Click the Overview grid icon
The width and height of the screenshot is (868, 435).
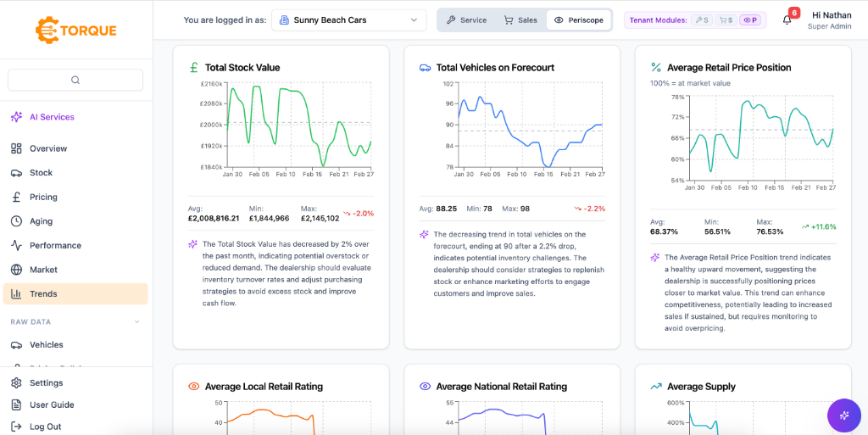click(16, 148)
